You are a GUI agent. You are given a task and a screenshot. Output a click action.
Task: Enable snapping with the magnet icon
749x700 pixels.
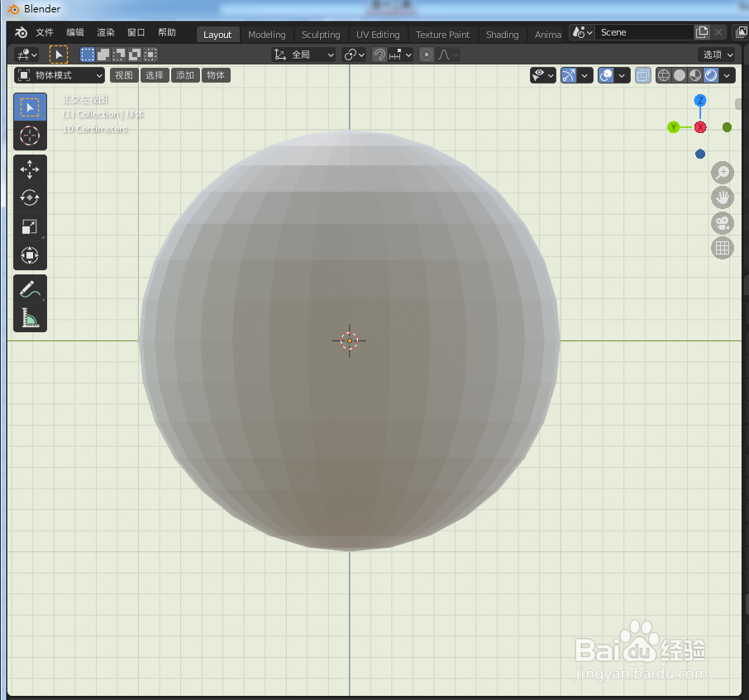click(x=378, y=54)
